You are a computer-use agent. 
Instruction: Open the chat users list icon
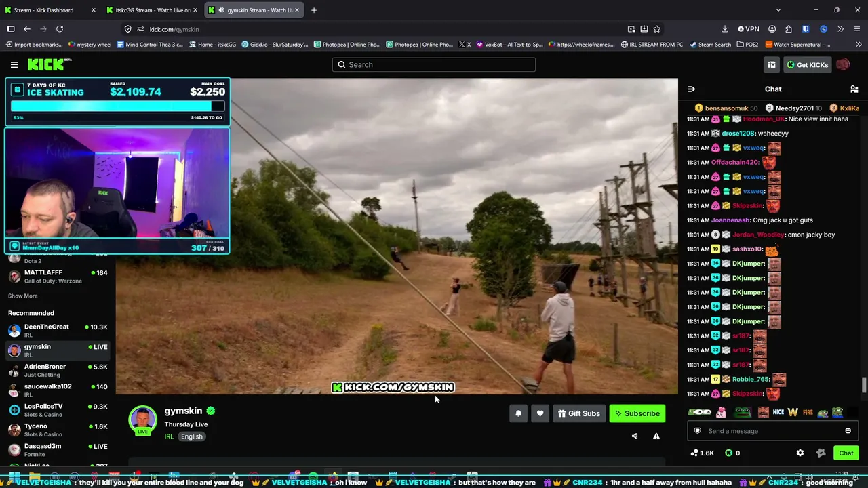tap(854, 89)
